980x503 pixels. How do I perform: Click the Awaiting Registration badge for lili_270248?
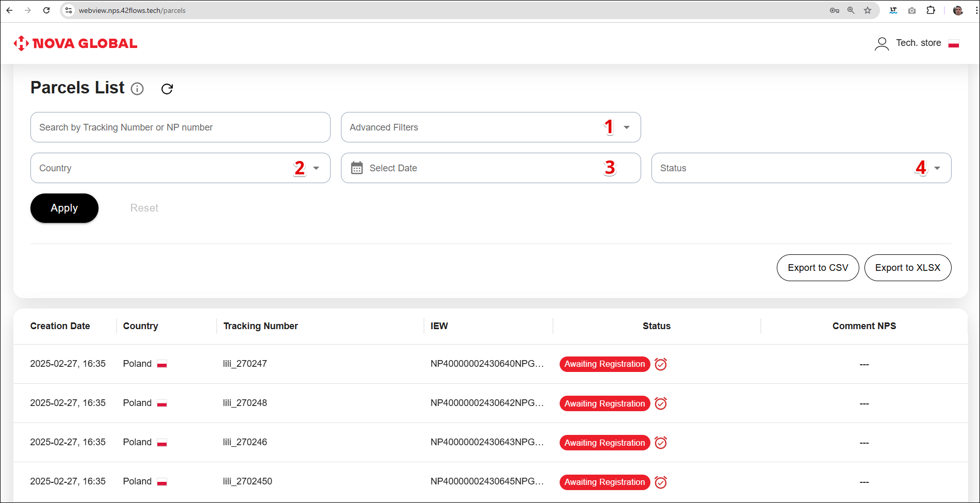(x=605, y=403)
